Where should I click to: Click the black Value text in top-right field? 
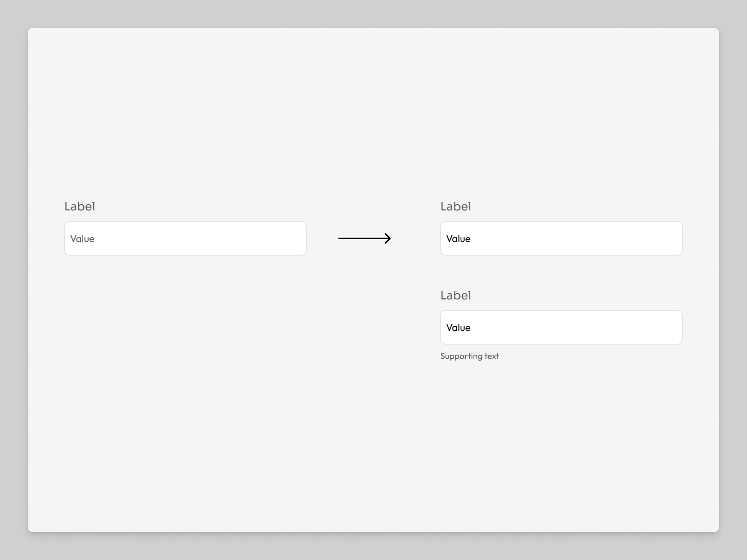click(458, 239)
